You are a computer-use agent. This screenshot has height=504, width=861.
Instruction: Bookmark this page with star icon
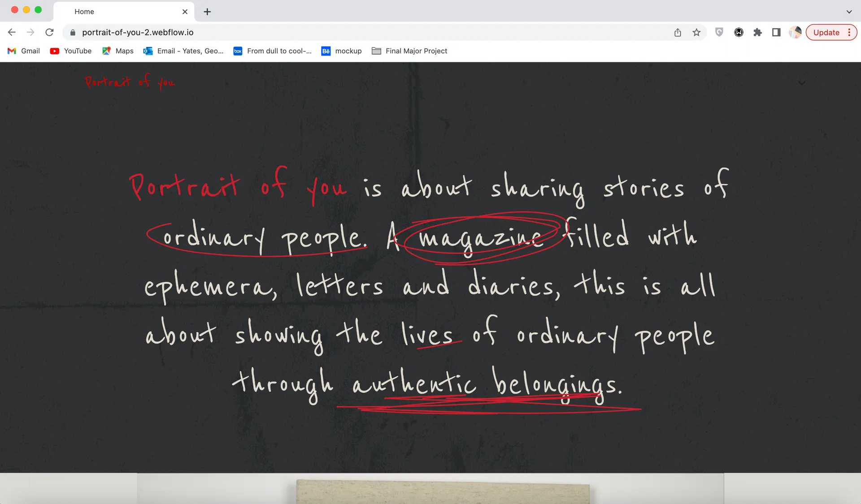coord(696,32)
